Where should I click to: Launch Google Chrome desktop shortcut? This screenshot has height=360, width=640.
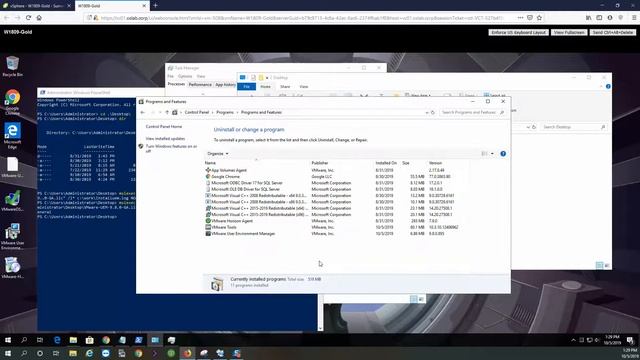(x=12, y=102)
